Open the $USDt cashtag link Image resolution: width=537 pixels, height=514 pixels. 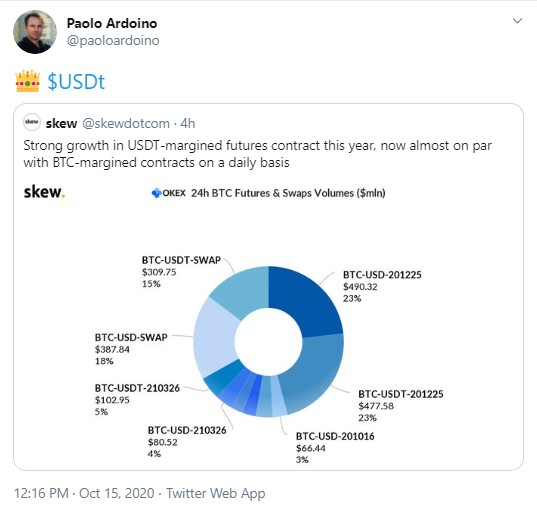pos(76,82)
